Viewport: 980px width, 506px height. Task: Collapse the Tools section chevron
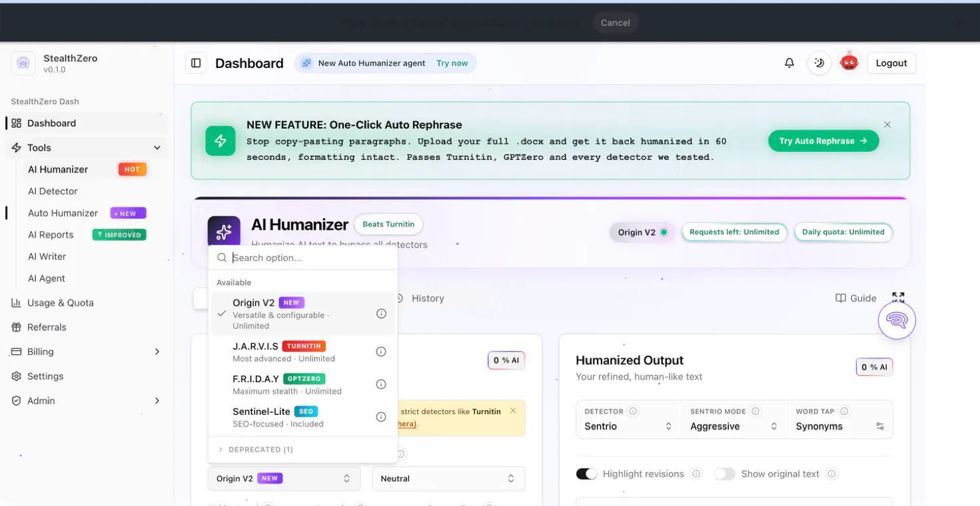tap(157, 148)
